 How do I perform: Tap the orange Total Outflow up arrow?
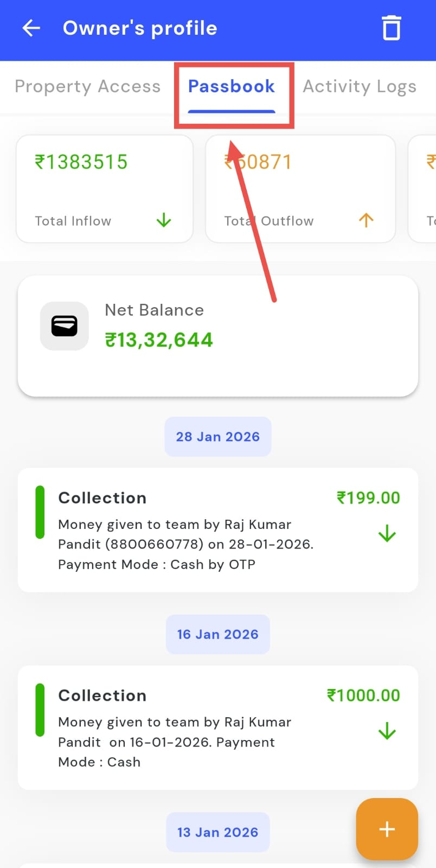(366, 220)
